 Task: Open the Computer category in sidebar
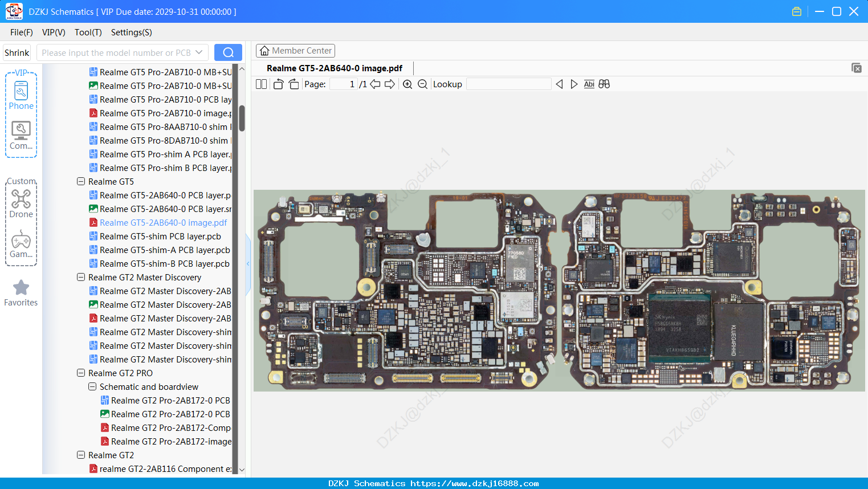21,135
